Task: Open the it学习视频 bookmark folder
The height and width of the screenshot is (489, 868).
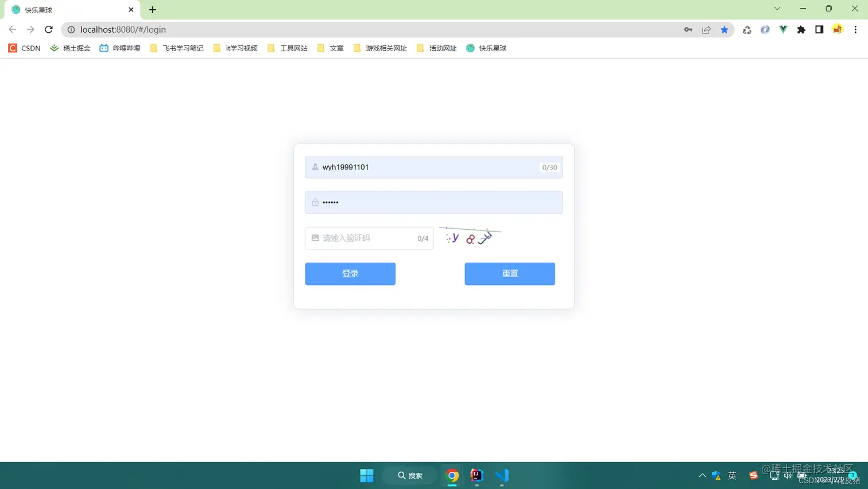Action: tap(235, 48)
